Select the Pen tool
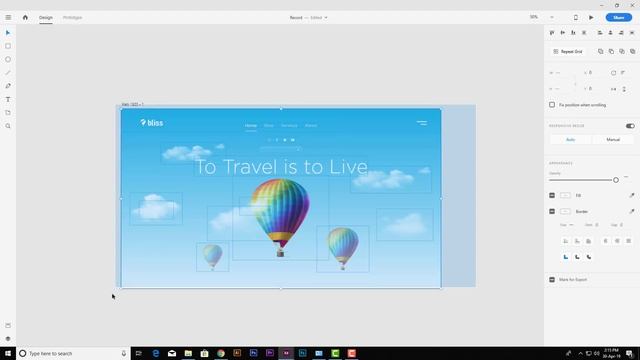This screenshot has width=640, height=360. pyautogui.click(x=8, y=86)
